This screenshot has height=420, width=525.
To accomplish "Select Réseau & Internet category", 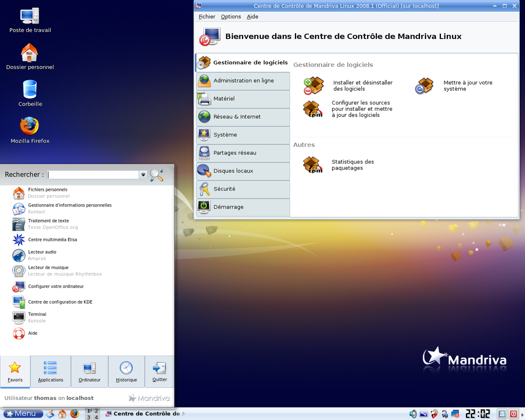I will pyautogui.click(x=243, y=117).
